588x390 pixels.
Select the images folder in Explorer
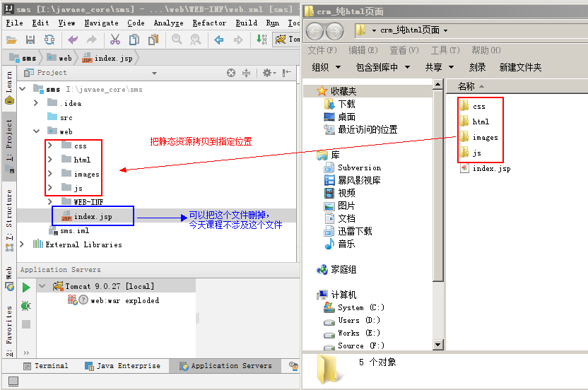(x=479, y=137)
